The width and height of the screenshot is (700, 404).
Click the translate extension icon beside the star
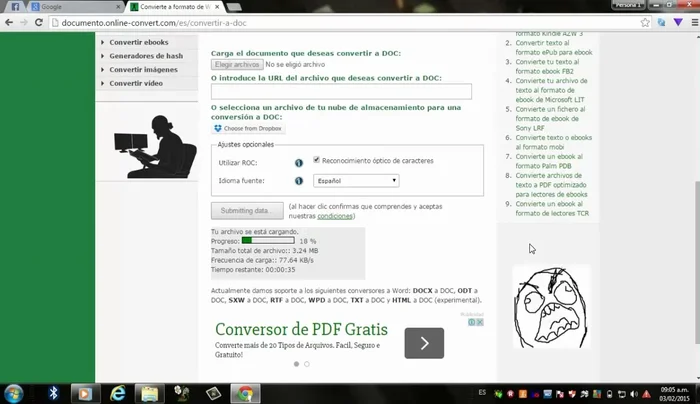(x=661, y=22)
